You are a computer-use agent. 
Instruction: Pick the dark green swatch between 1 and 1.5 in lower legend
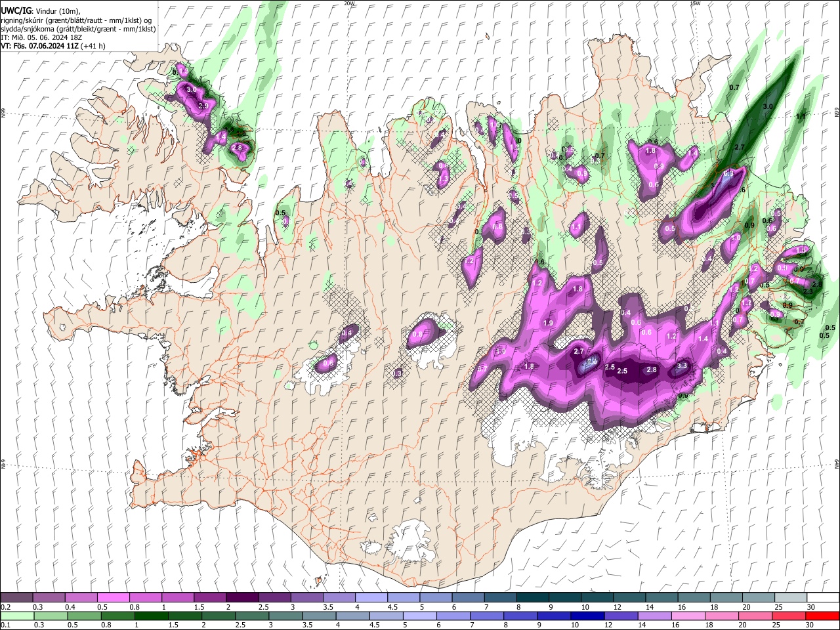click(x=152, y=616)
